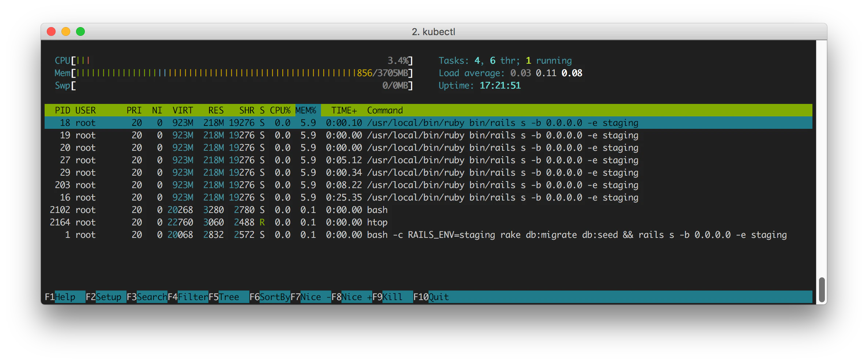Click F3 Search function key label

pyautogui.click(x=147, y=297)
